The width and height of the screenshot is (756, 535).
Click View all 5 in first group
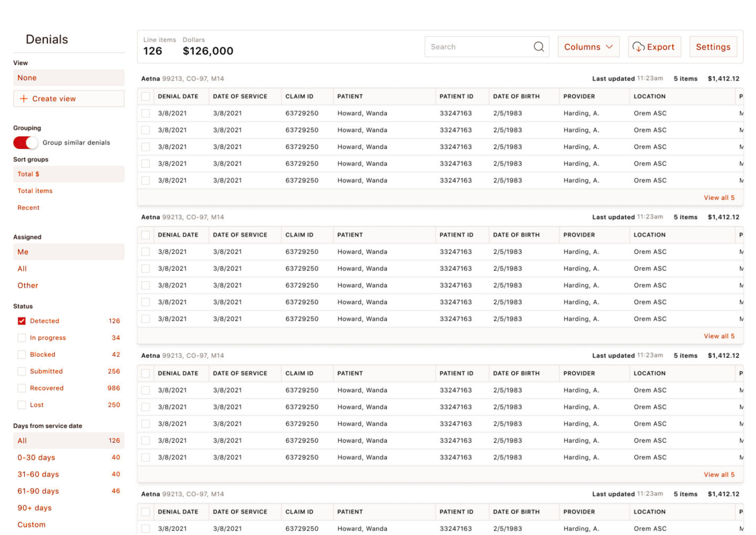[x=719, y=198]
